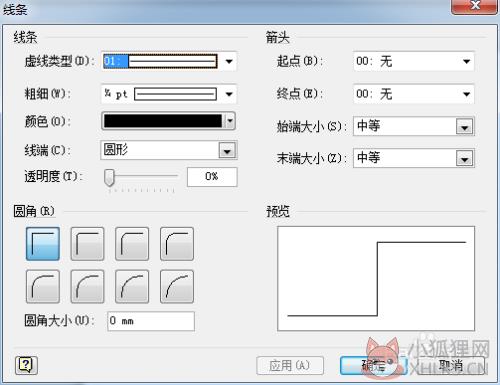The image size is (500, 385).
Task: Open the 末端大小 end size dropdown
Action: point(465,159)
